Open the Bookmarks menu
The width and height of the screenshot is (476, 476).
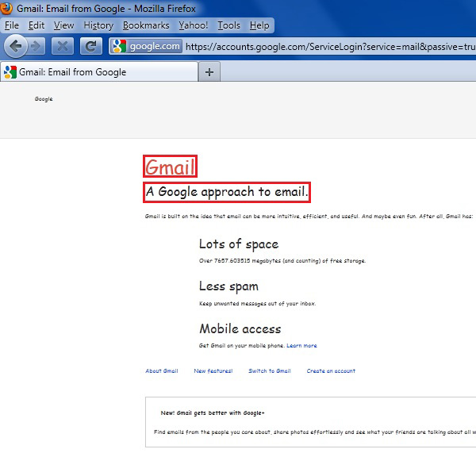click(146, 25)
